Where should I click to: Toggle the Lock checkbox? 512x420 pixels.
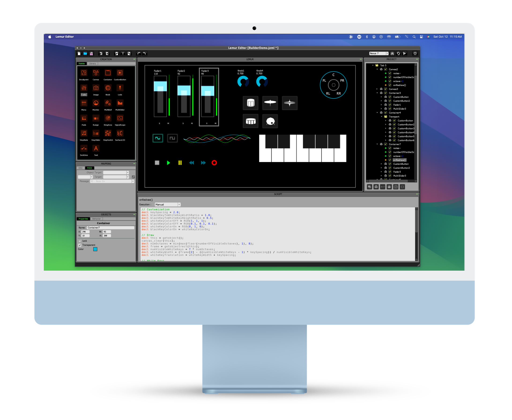80,241
